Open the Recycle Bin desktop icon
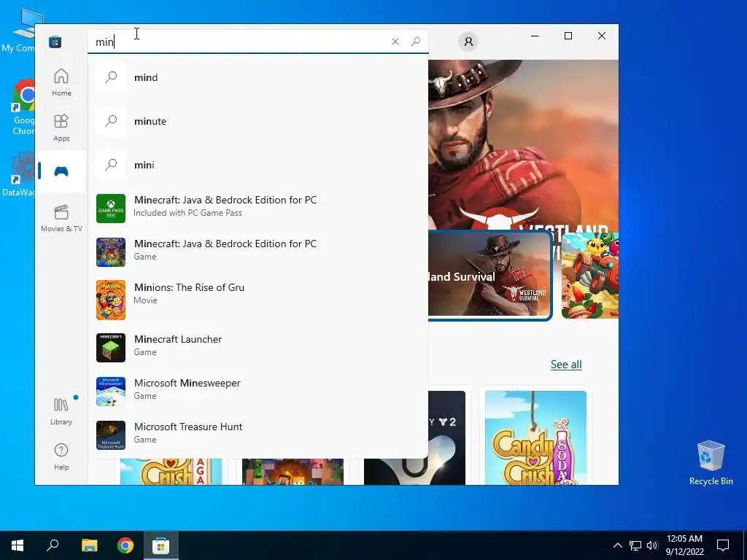 coord(711,463)
